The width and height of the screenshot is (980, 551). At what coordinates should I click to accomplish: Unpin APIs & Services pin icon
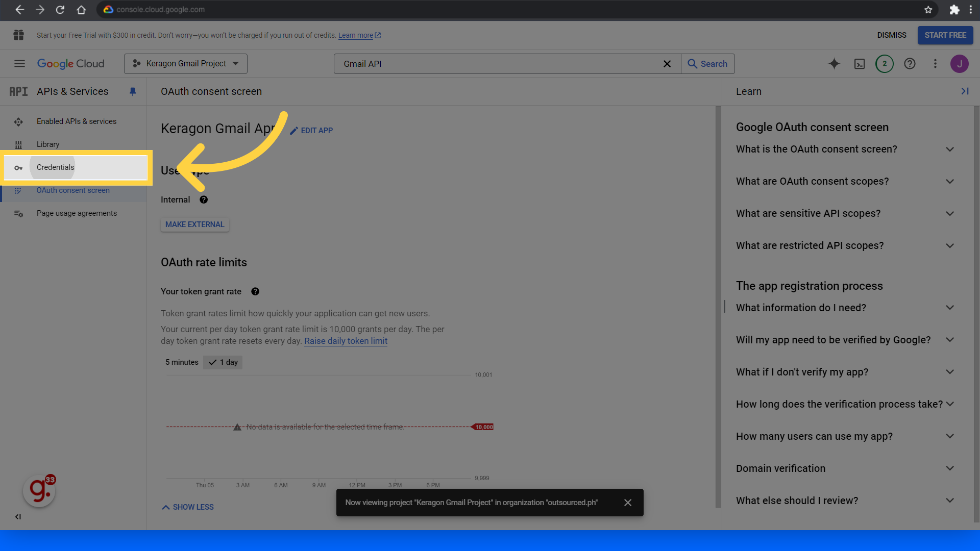(133, 92)
